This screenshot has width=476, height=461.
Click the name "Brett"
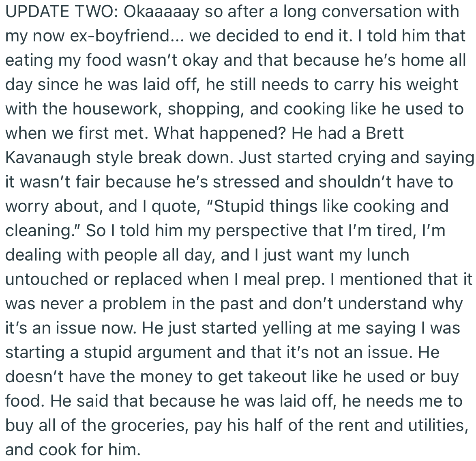[385, 133]
